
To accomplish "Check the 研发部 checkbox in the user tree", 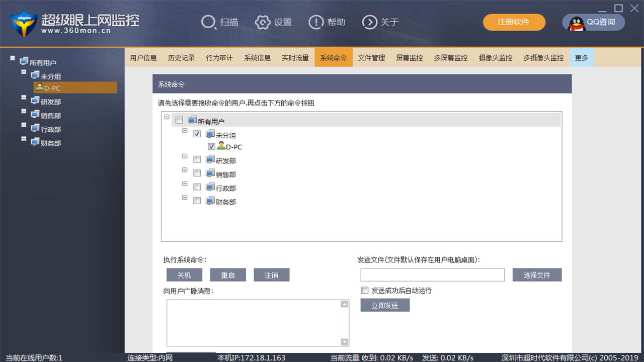I will pyautogui.click(x=197, y=159).
